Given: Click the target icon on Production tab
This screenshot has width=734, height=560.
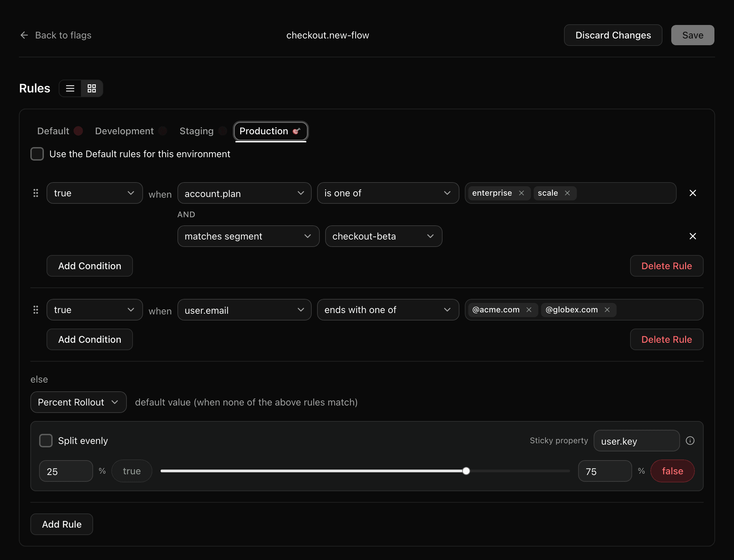Looking at the screenshot, I should (x=297, y=131).
